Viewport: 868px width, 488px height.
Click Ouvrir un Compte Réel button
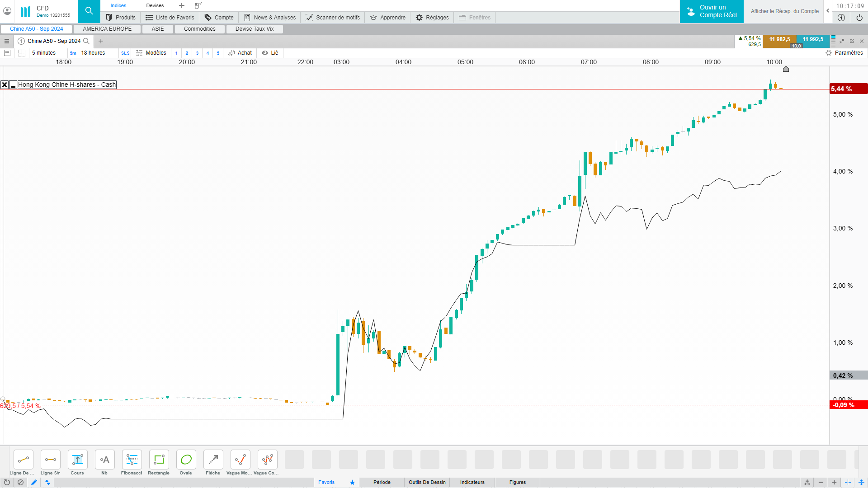(712, 11)
